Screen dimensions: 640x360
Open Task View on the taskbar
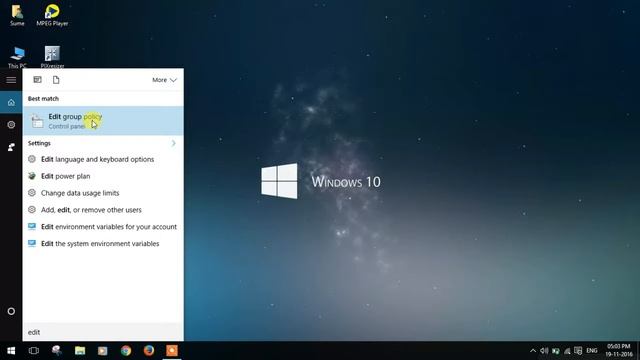[34, 351]
